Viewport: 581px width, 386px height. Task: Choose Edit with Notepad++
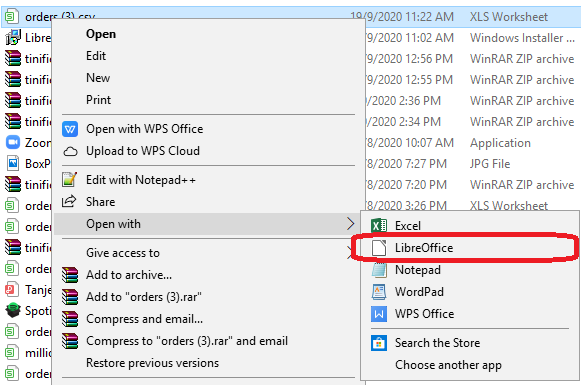point(141,180)
